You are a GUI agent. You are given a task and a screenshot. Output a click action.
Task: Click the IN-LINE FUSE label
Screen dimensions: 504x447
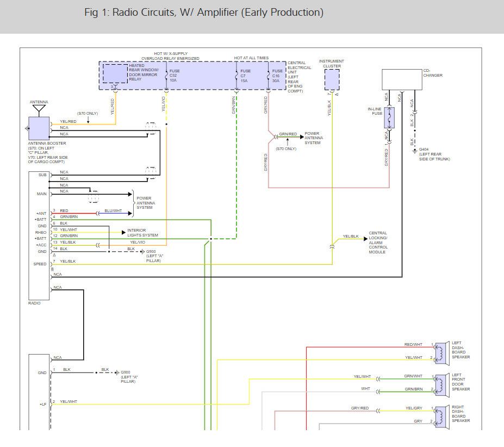click(375, 111)
